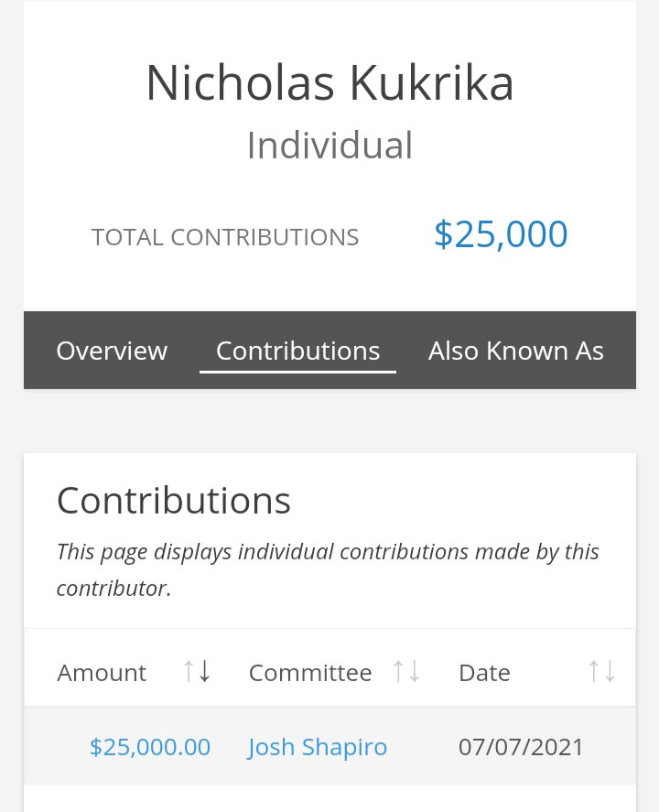Click the Amount down-arrow sort indicator
This screenshot has height=812, width=659.
(x=204, y=672)
